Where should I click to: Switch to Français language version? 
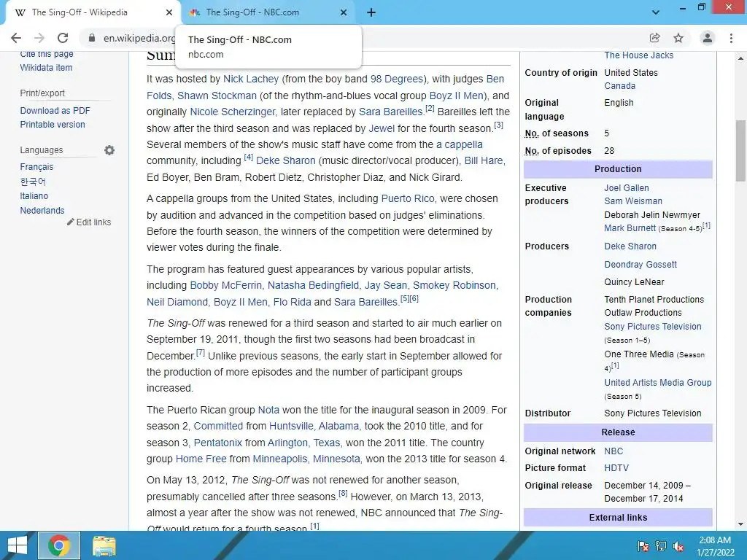coord(36,167)
